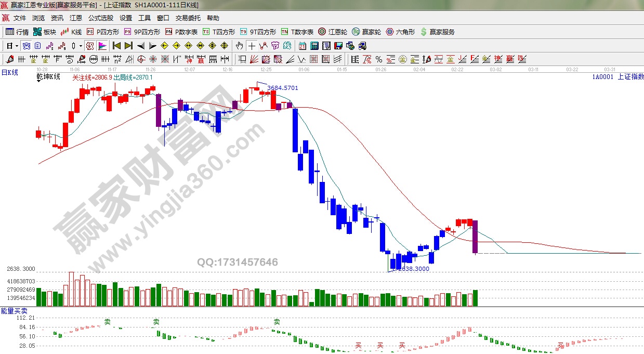The width and height of the screenshot is (644, 354).
Task: Click the calendar icon showing 21
Action: (x=302, y=46)
